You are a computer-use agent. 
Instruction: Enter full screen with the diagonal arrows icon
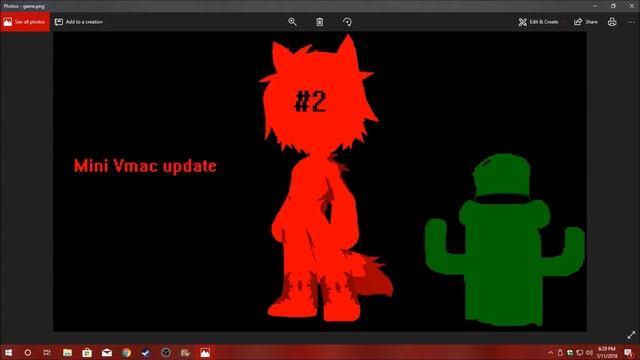click(631, 335)
